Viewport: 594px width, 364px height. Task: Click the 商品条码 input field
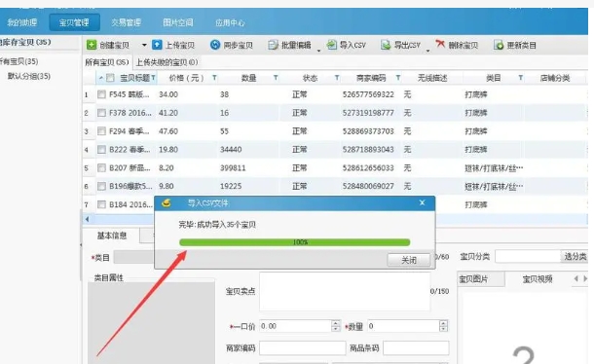click(416, 348)
